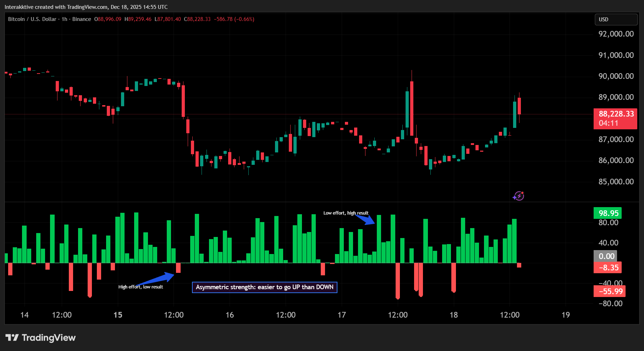Screen dimensions: 644x351
Task: Click the 92,000.00 price axis label
Action: (x=616, y=34)
